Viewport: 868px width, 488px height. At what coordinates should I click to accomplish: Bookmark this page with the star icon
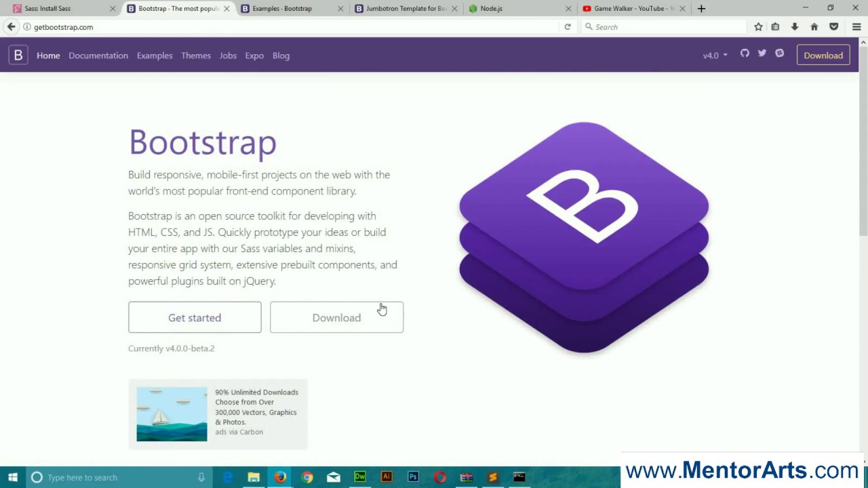(758, 26)
